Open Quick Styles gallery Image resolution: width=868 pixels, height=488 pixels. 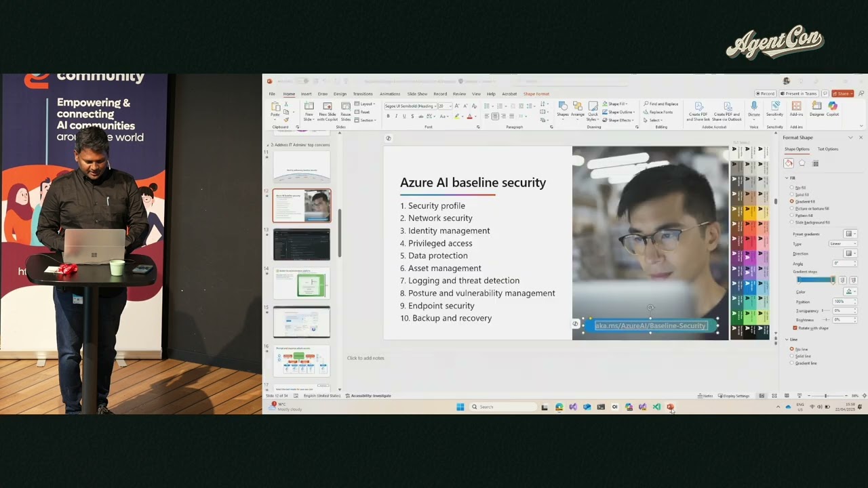point(593,110)
